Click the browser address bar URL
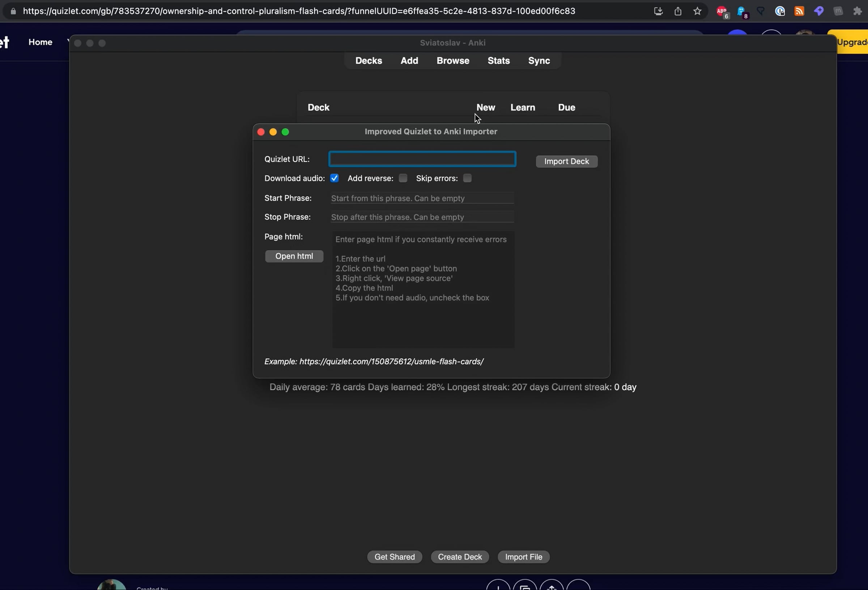The width and height of the screenshot is (868, 590). pyautogui.click(x=299, y=11)
